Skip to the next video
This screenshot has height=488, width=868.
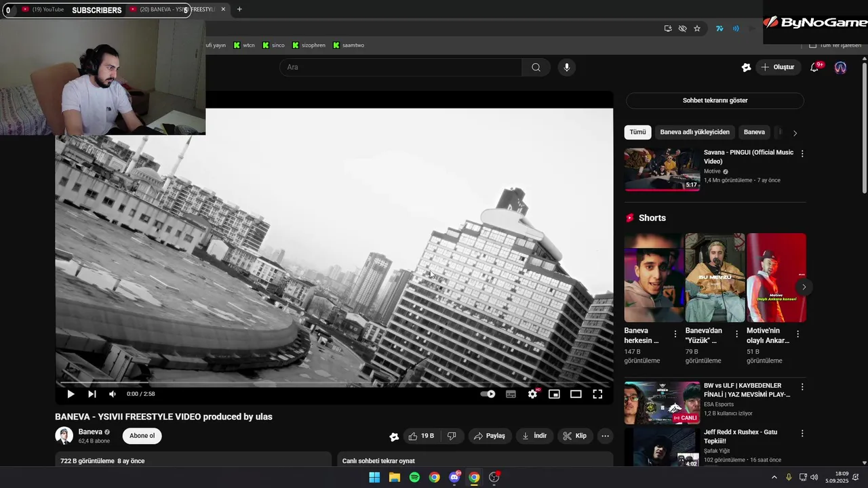click(92, 394)
